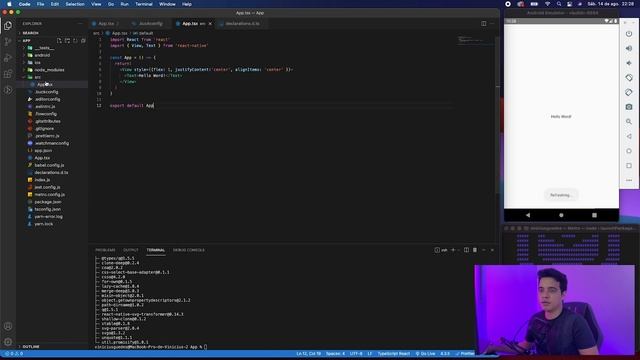Image resolution: width=640 pixels, height=360 pixels.
Task: Tap the Android recents button on the phone screen
Action: 594,215
